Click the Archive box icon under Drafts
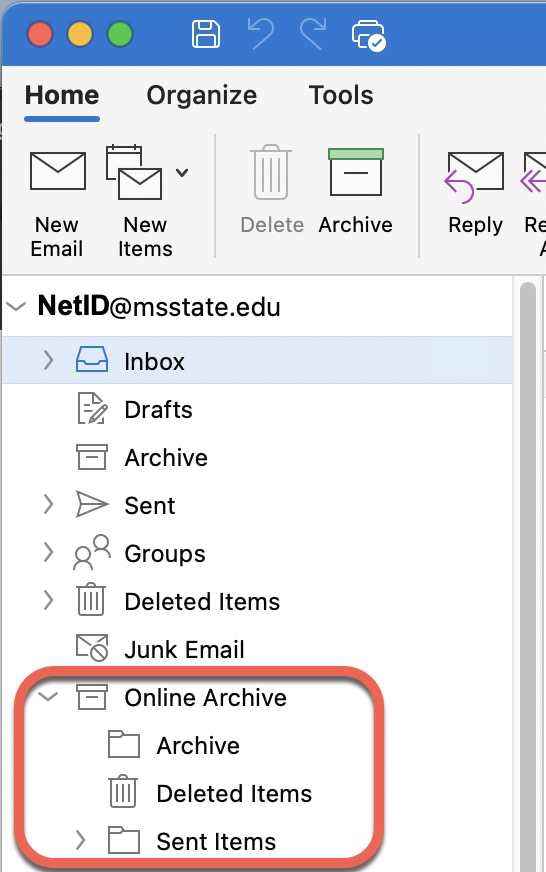The image size is (546, 872). 92,457
